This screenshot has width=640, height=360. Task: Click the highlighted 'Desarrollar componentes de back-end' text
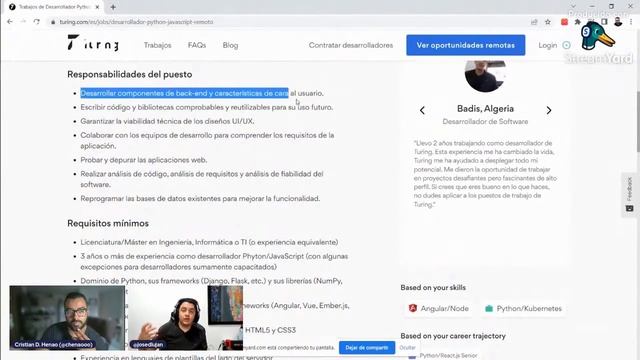(184, 93)
